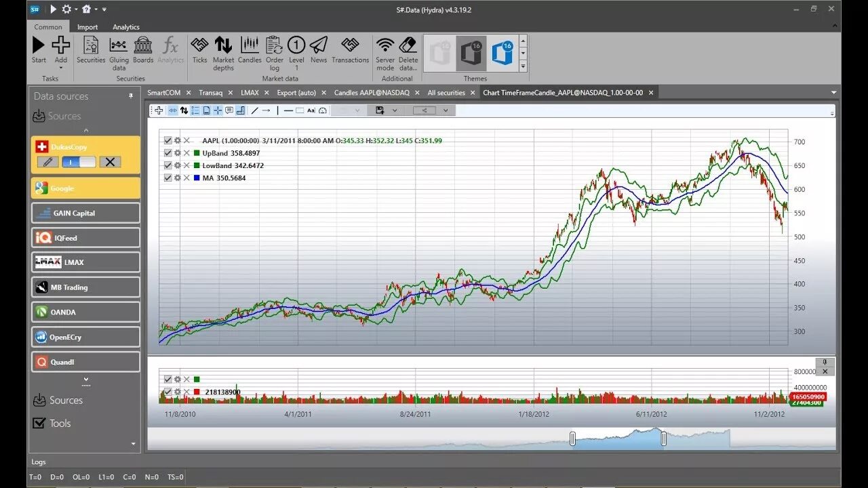Screen dimensions: 868x488
Task: Uncheck the LowBand indicator checkbox
Action: point(167,165)
